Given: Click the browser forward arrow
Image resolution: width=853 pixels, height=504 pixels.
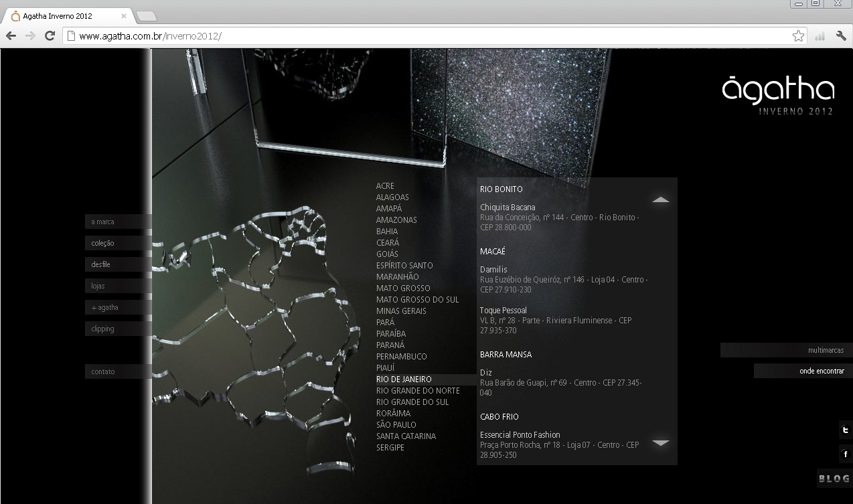Looking at the screenshot, I should pos(30,36).
